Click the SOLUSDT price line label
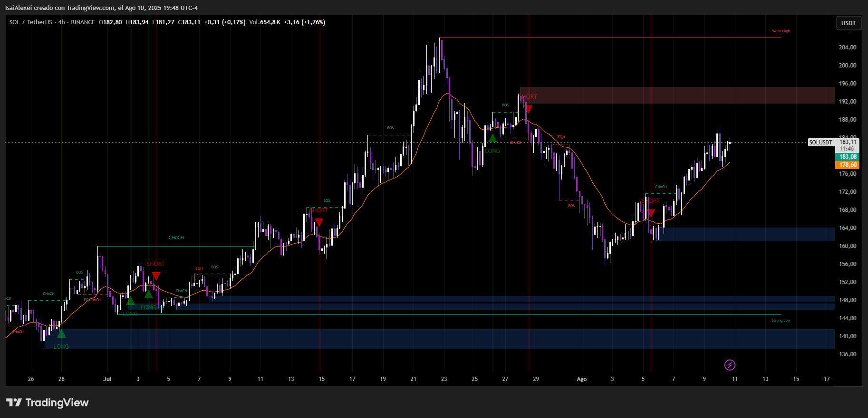 click(821, 142)
